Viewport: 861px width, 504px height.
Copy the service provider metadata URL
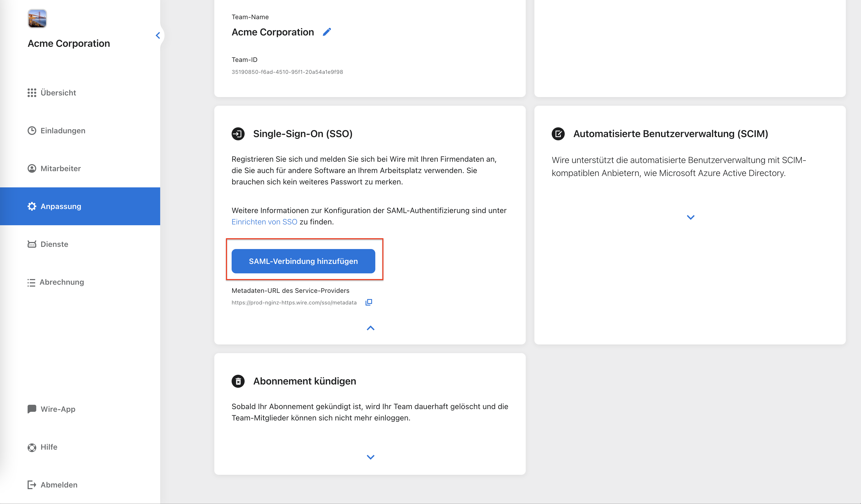click(369, 302)
